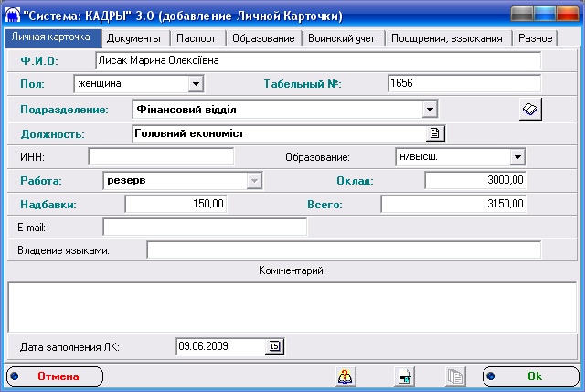Expand the Работа dropdown arrow

click(x=254, y=181)
